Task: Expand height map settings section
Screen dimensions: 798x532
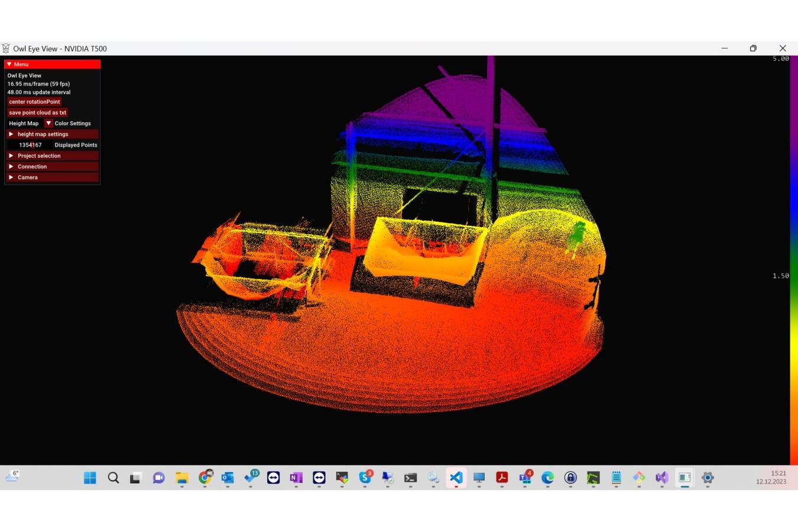Action: [x=52, y=134]
